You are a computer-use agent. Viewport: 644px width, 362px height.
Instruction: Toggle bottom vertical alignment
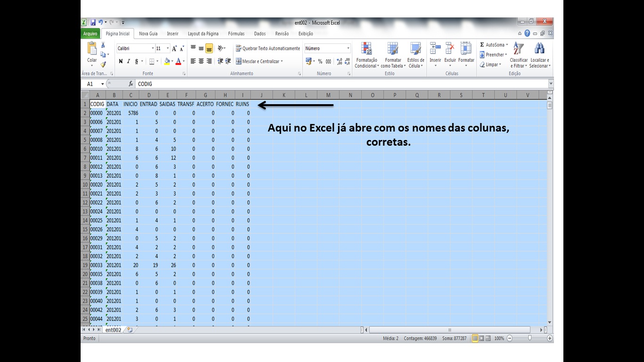(x=209, y=48)
